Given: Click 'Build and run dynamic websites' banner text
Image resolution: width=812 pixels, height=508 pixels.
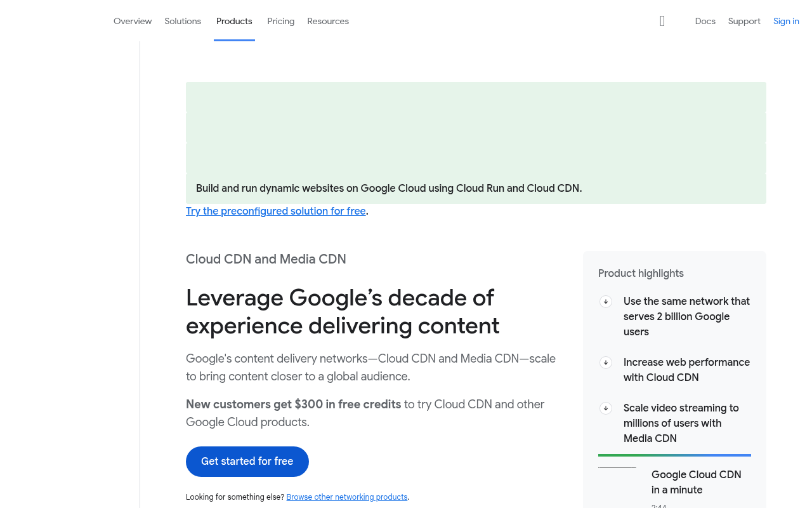Looking at the screenshot, I should coord(389,188).
